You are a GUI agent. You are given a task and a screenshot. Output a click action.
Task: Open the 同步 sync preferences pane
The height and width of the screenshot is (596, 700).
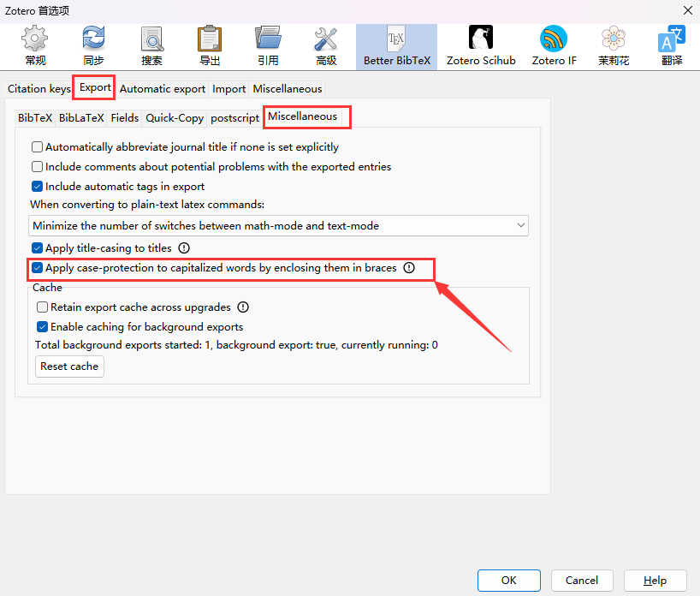(93, 46)
